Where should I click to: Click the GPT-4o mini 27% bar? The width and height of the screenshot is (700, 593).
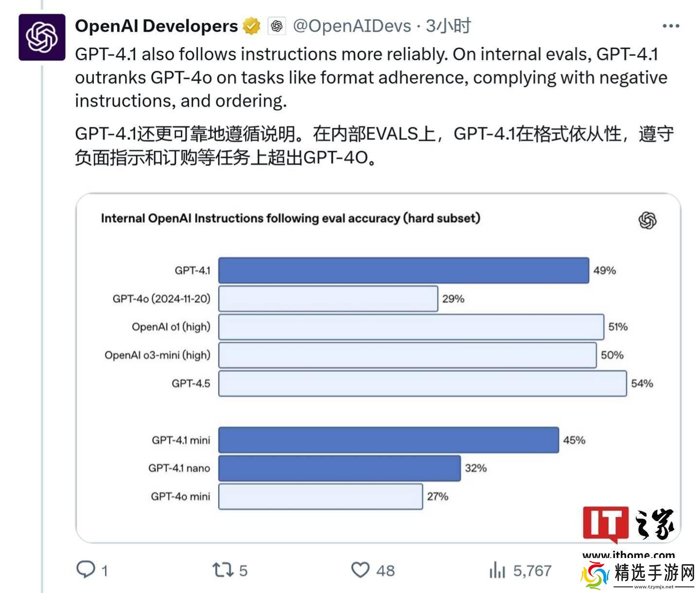[320, 496]
